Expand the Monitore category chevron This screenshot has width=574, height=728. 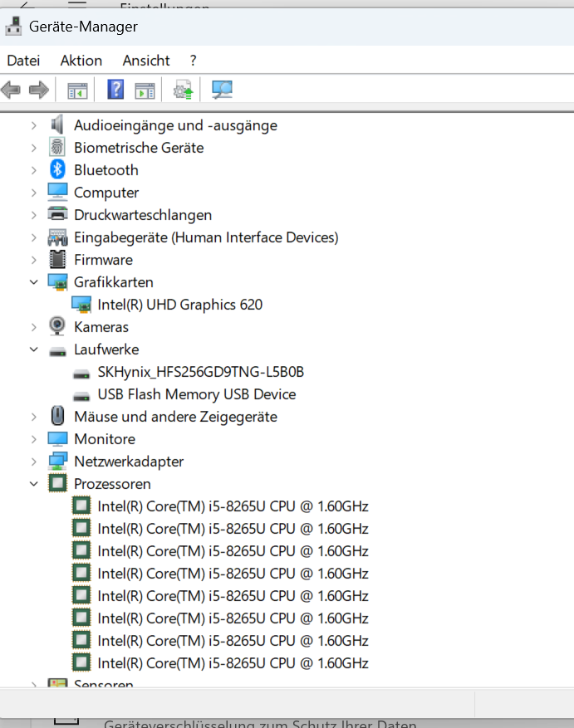(x=33, y=439)
